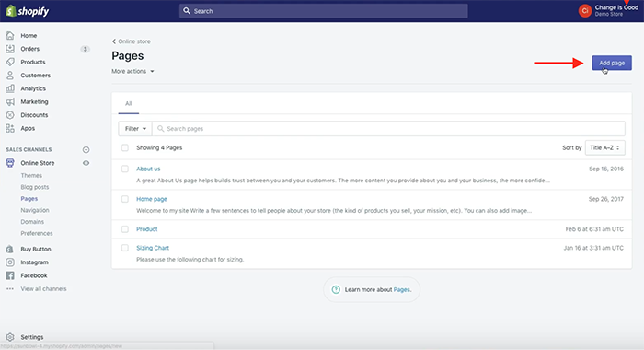644x350 pixels.
Task: Open the Buy Button channel icon
Action: tap(10, 249)
